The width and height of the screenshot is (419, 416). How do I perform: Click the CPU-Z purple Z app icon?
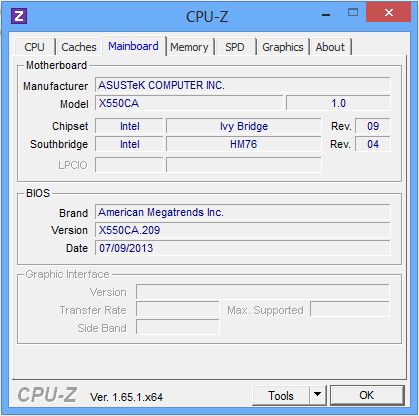(x=19, y=16)
